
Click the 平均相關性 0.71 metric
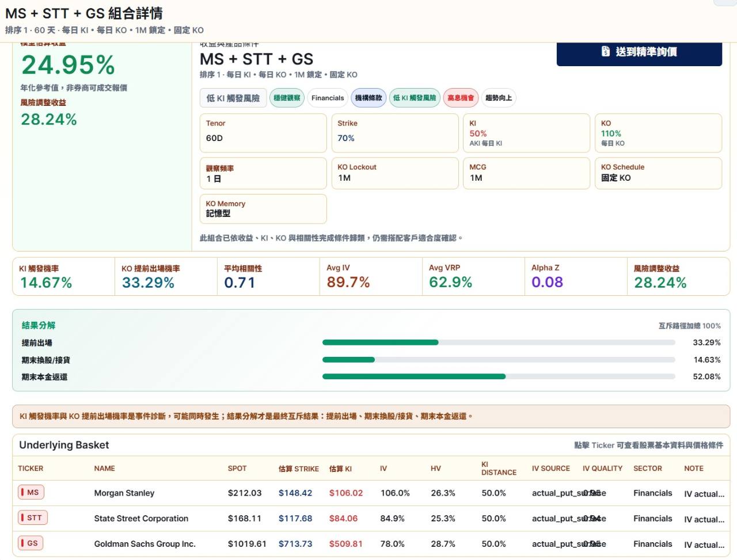coord(268,276)
